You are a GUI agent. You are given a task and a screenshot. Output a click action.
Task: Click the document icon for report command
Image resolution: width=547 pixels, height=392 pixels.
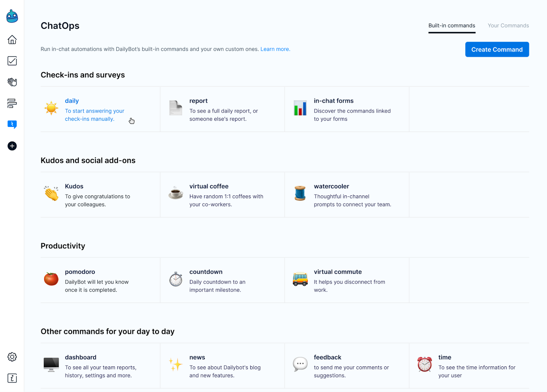176,108
